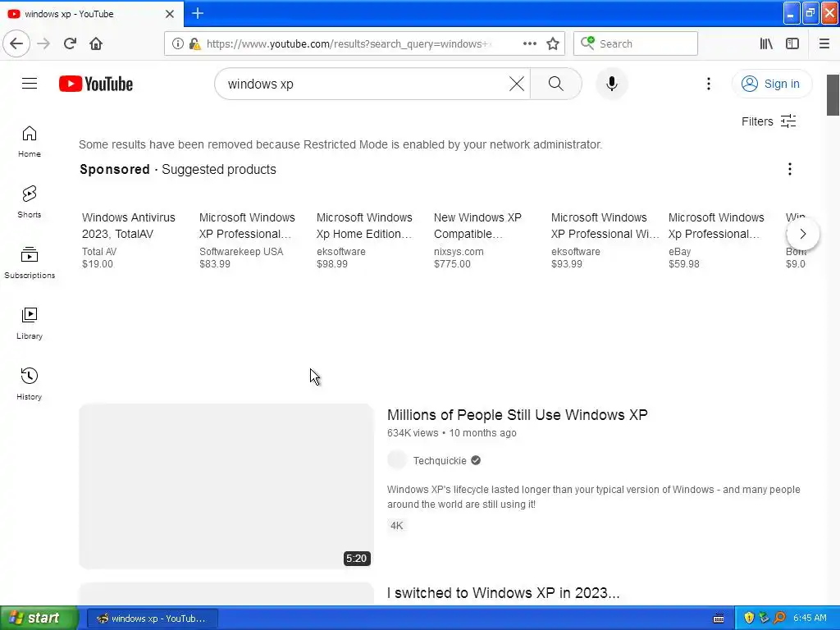Click the Techquickie channel avatar
This screenshot has width=840, height=630.
pos(397,460)
